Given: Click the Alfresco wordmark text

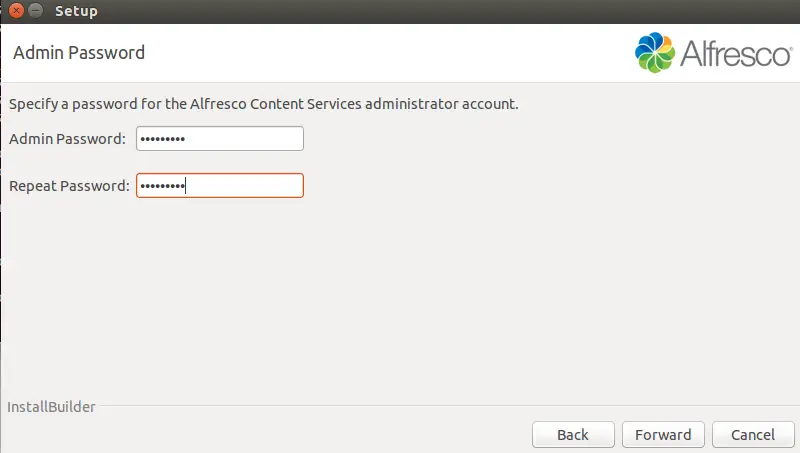Looking at the screenshot, I should coord(736,54).
